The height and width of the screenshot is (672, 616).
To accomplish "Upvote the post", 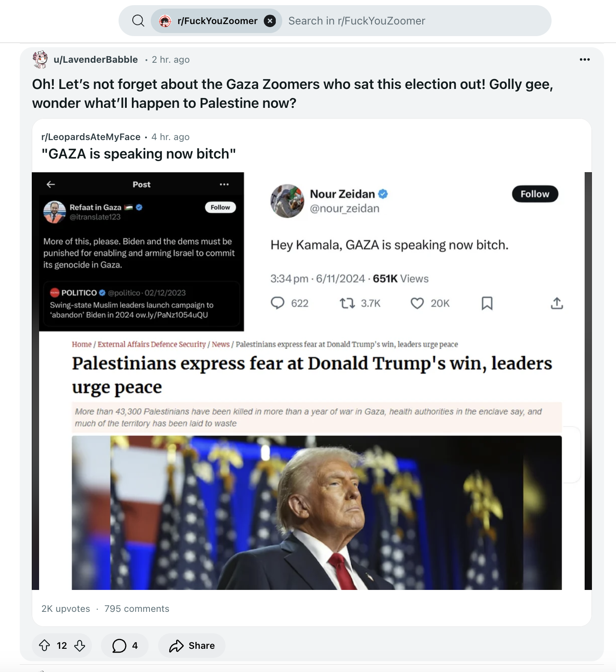I will 44,645.
